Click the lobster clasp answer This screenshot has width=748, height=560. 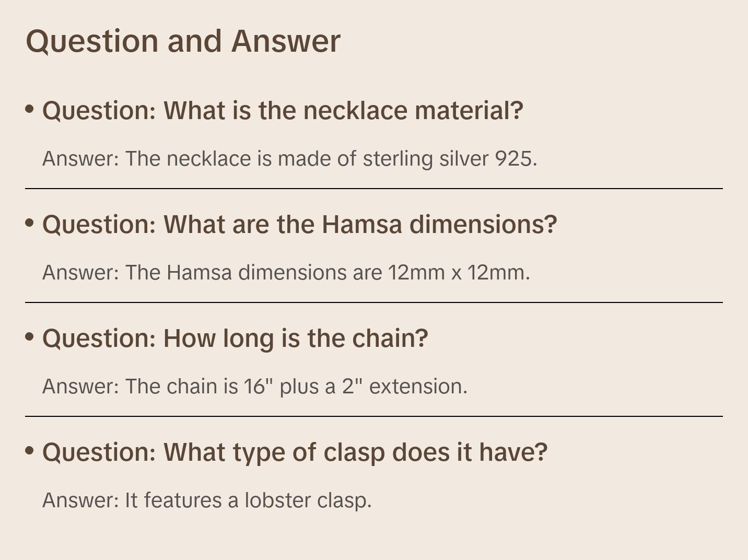206,500
